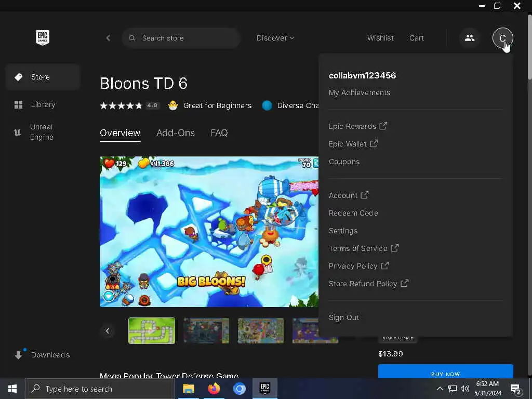Click the external link icon beside Epic Wallet
This screenshot has width=532, height=399.
pyautogui.click(x=374, y=143)
